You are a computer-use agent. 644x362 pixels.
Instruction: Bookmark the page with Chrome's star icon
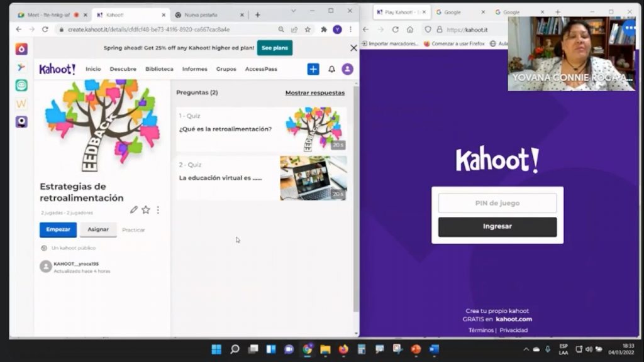point(308,29)
